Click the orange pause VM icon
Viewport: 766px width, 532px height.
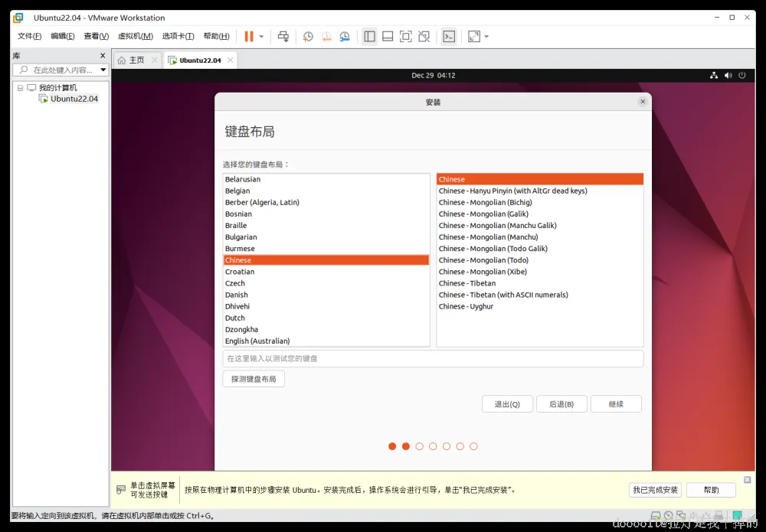[249, 37]
